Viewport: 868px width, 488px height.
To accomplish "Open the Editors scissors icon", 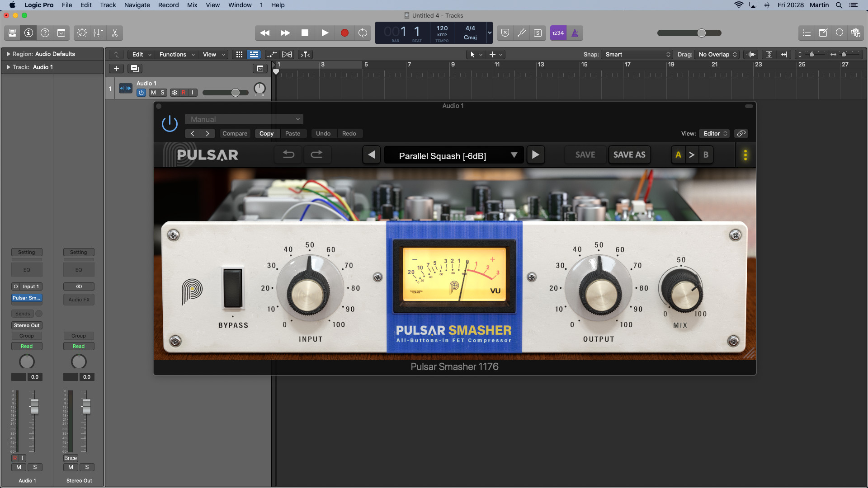I will 114,33.
